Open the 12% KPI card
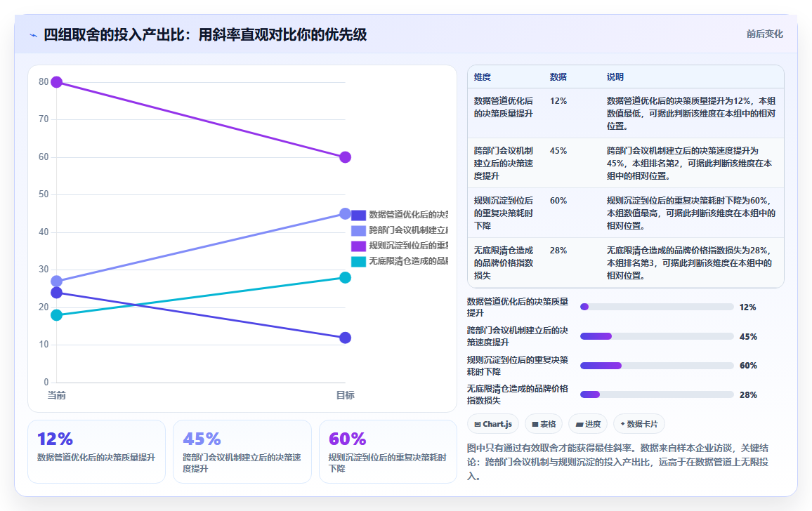The width and height of the screenshot is (812, 511). click(x=96, y=451)
